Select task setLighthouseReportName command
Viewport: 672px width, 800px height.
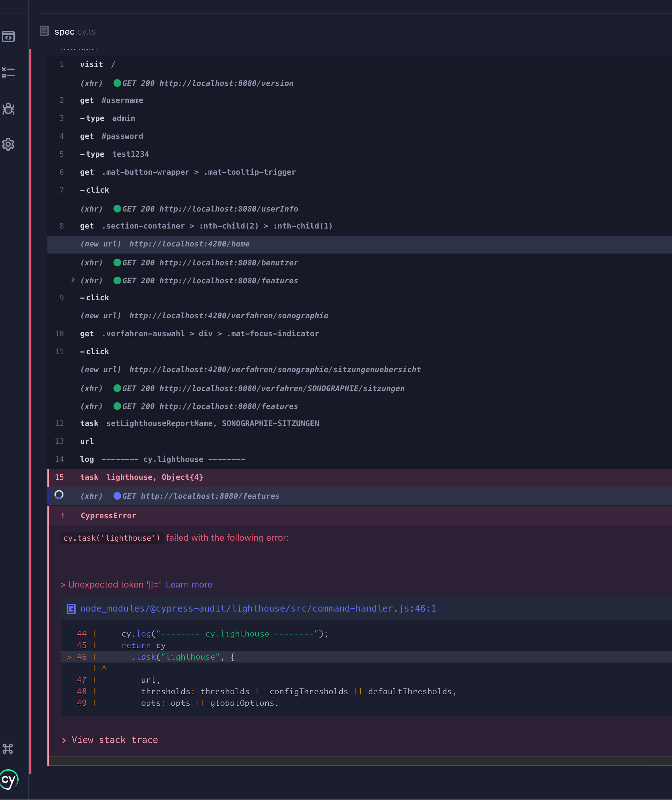[x=360, y=423]
